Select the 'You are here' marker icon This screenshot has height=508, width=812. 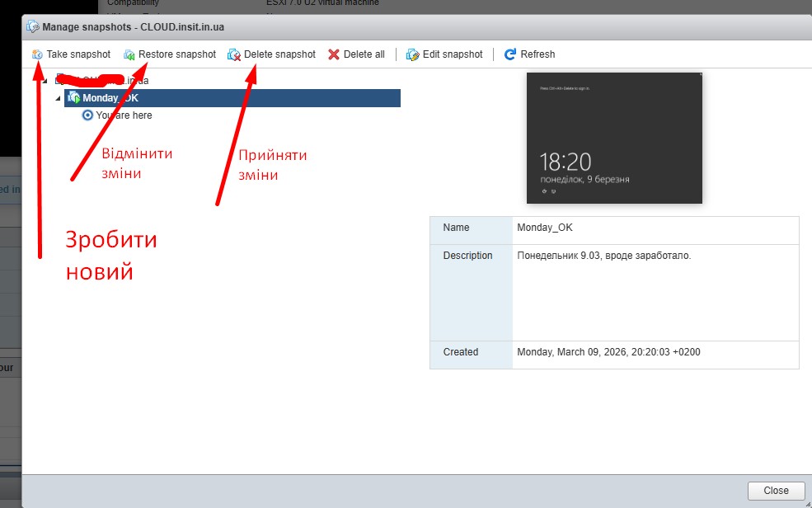click(87, 115)
